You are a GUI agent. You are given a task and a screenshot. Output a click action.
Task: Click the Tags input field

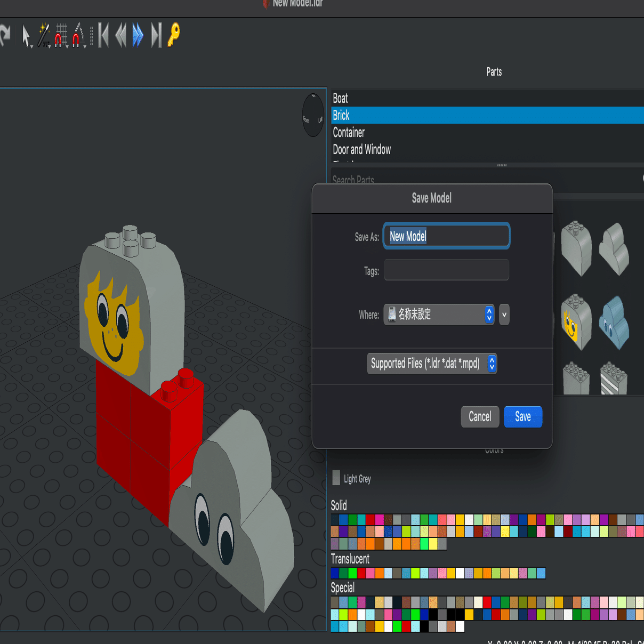[446, 270]
